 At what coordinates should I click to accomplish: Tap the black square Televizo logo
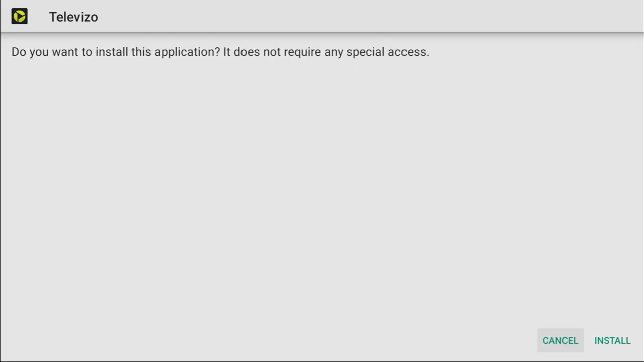[x=20, y=17]
